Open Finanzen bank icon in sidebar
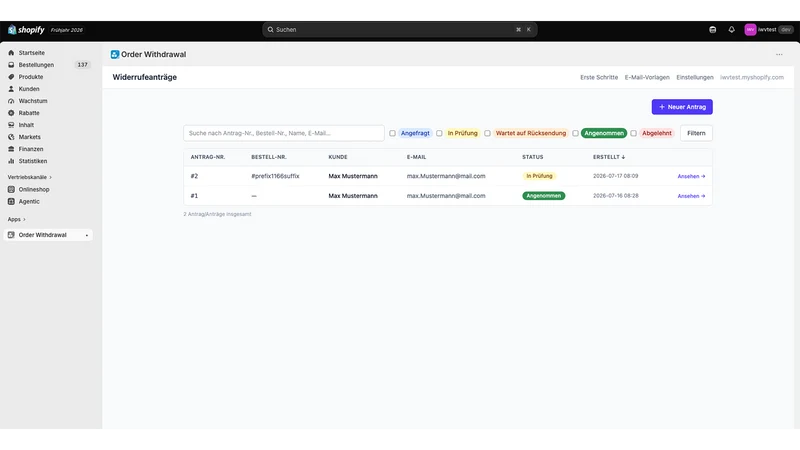The width and height of the screenshot is (800, 450). tap(11, 149)
